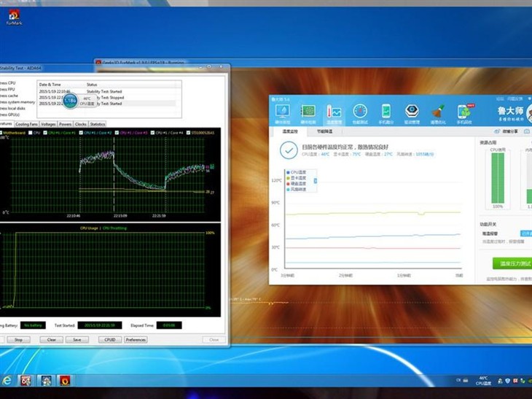The width and height of the screenshot is (532, 399).
Task: Click the CH language indicator in the tray
Action: [x=458, y=380]
